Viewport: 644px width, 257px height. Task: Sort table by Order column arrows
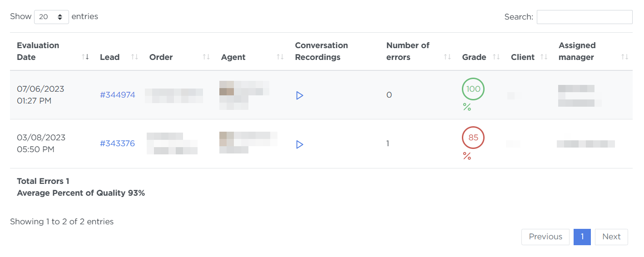tap(206, 57)
